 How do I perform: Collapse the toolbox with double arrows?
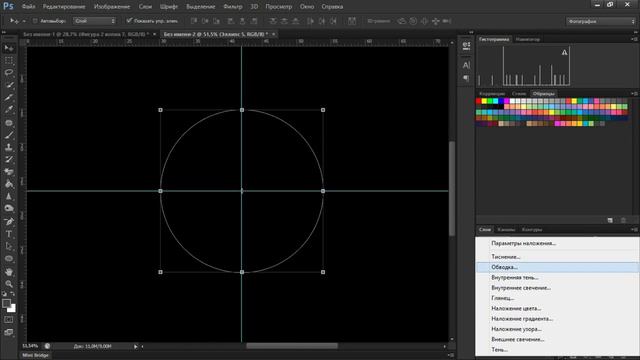[4, 32]
